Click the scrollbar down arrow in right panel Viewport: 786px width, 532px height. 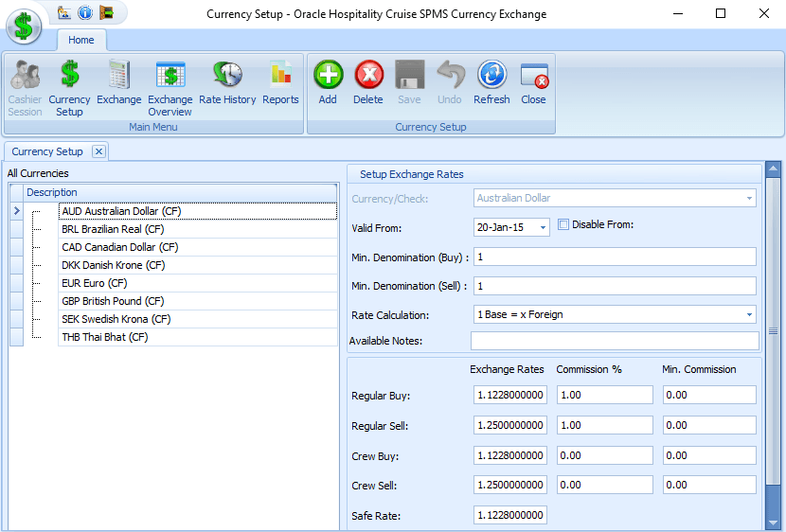pos(773,523)
